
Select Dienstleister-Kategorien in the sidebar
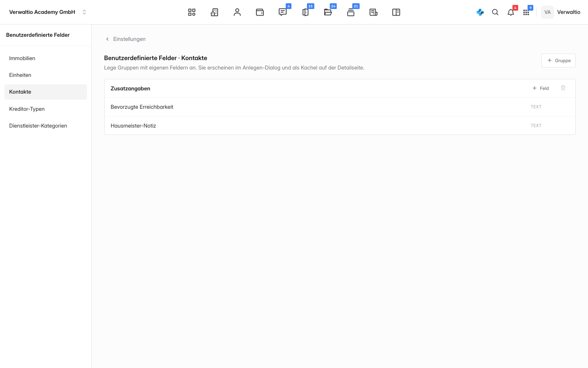coord(46,126)
